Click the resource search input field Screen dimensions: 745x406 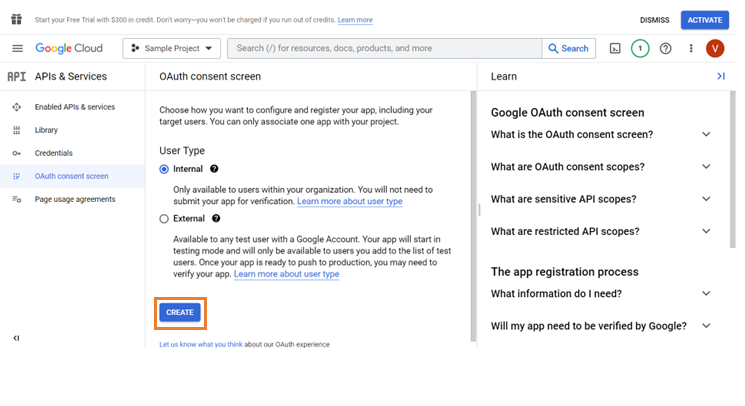[384, 48]
